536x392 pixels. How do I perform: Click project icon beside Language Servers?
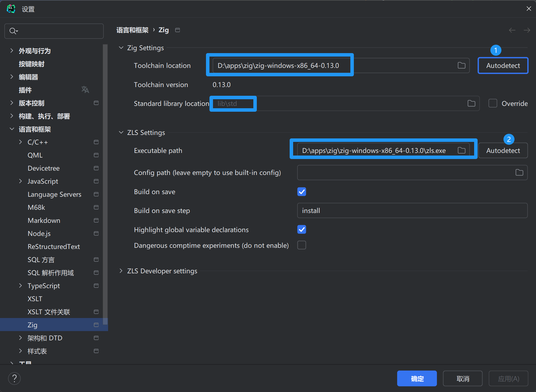pos(96,194)
